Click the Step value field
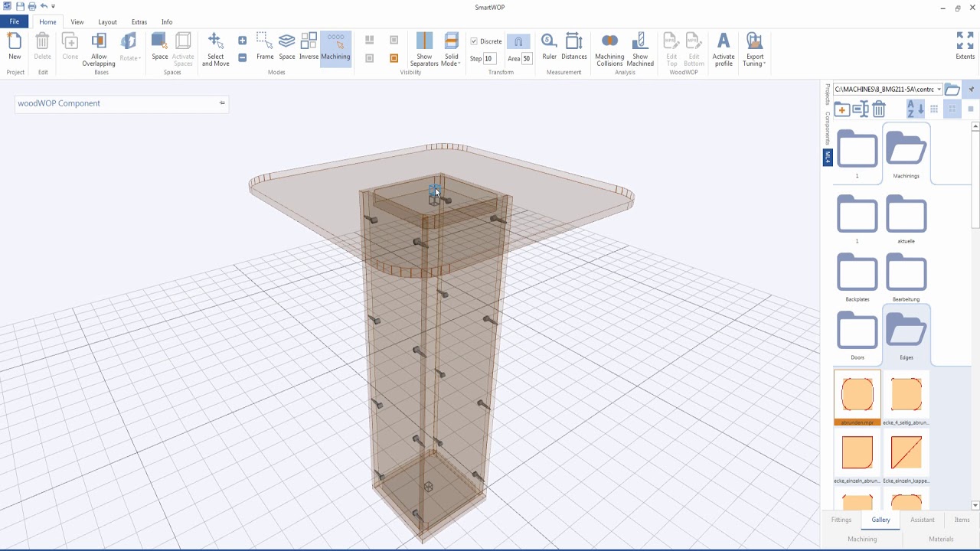The height and width of the screenshot is (551, 980). click(489, 58)
